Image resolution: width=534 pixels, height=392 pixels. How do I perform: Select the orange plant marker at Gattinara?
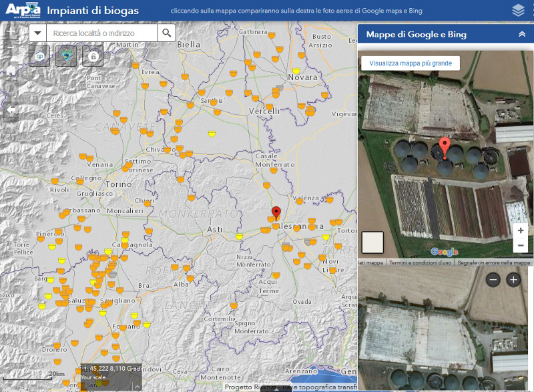tap(272, 35)
